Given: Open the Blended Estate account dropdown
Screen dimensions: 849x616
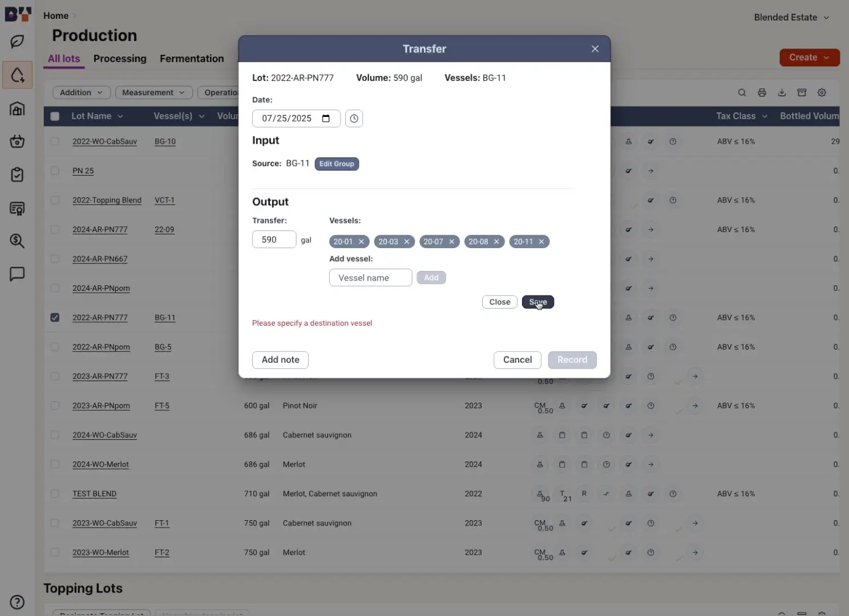Looking at the screenshot, I should pos(791,17).
